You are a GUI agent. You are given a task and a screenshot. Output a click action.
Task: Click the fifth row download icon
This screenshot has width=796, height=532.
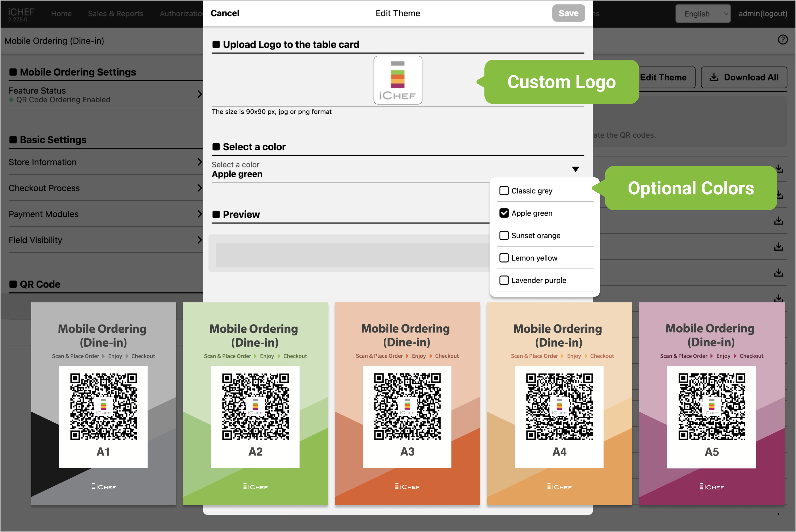tap(778, 273)
